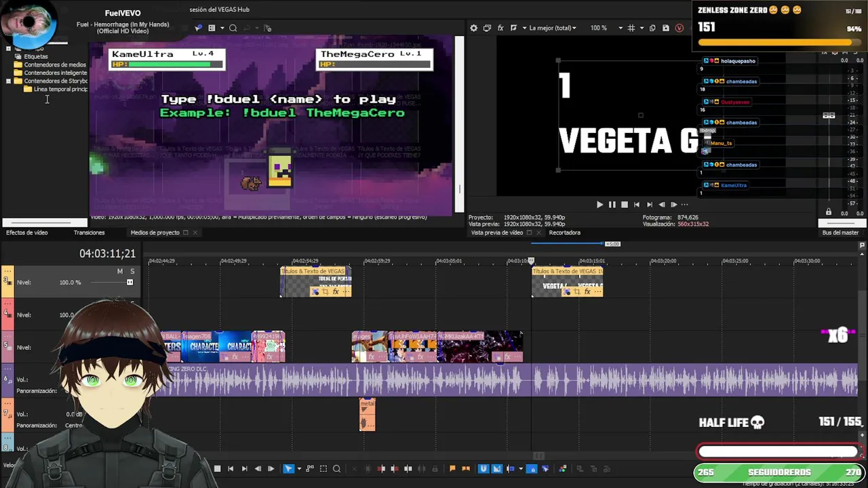Click lock icon below the master meter
Screen dimensions: 868x488
(828, 212)
